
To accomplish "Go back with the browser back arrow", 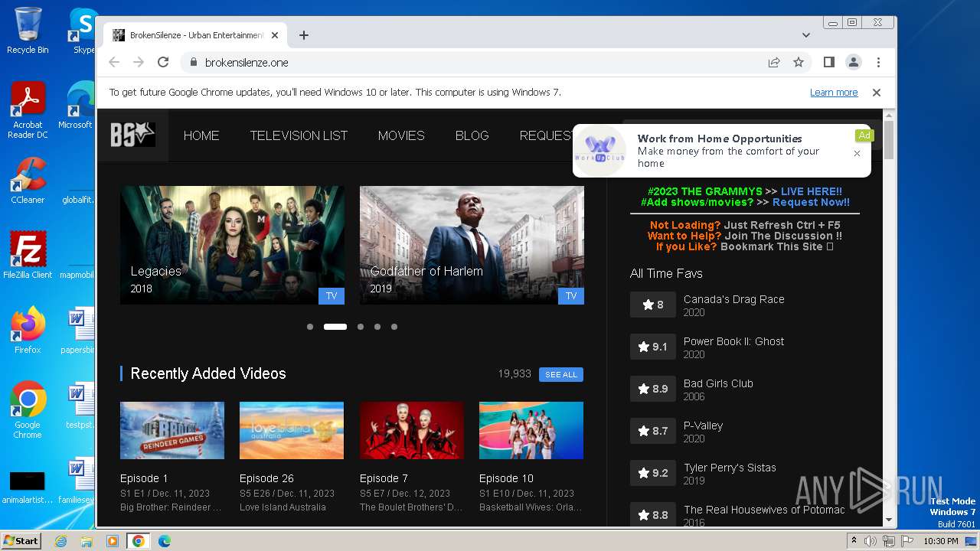I will tap(114, 62).
